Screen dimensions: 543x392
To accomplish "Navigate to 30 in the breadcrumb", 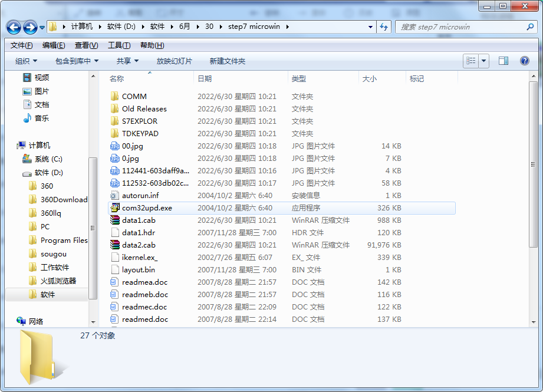I will tap(209, 27).
